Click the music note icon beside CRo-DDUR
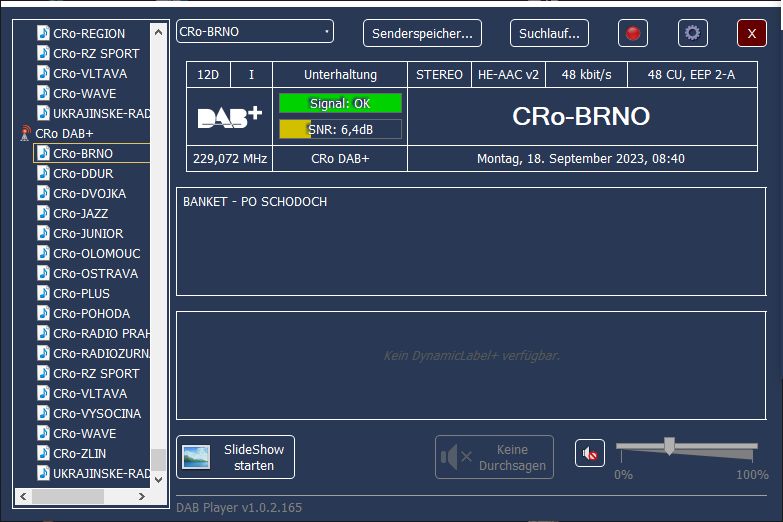Screen dimensions: 783x522 tap(43, 173)
